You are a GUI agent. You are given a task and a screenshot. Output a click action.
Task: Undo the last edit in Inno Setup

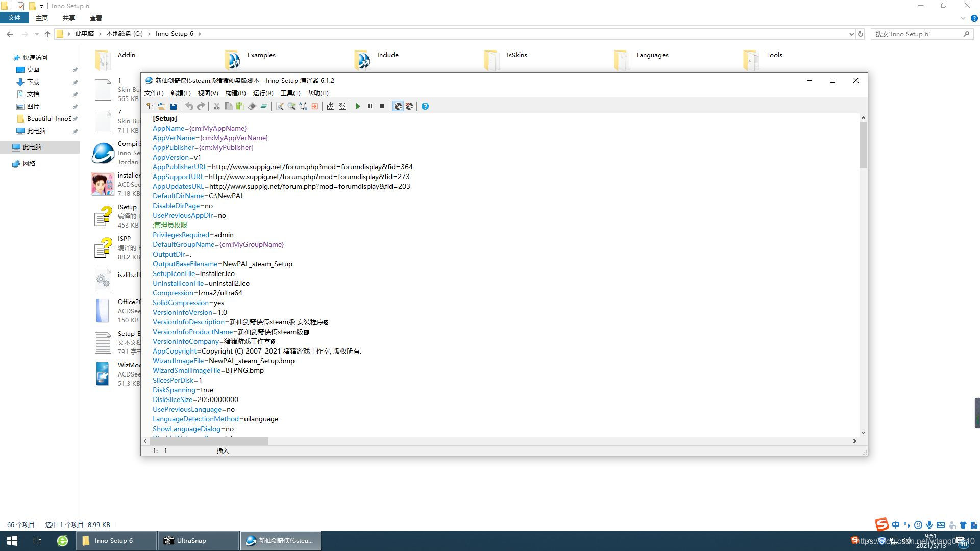coord(189,106)
